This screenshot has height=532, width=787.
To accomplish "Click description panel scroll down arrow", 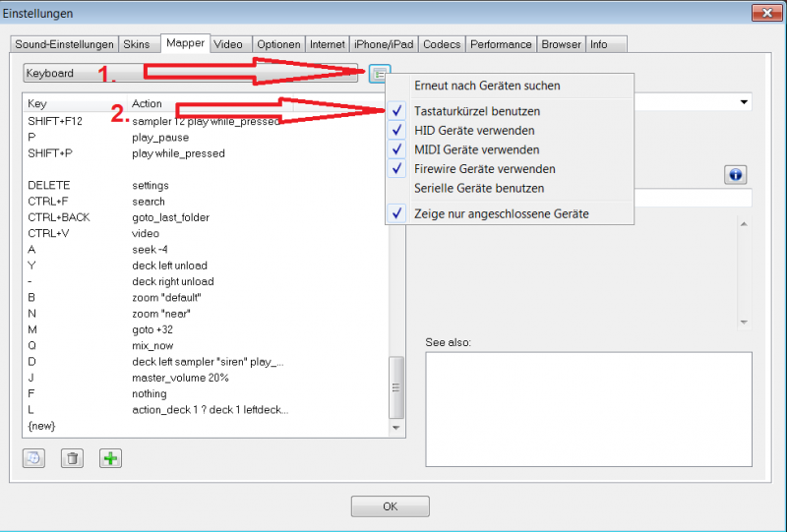I will (744, 323).
